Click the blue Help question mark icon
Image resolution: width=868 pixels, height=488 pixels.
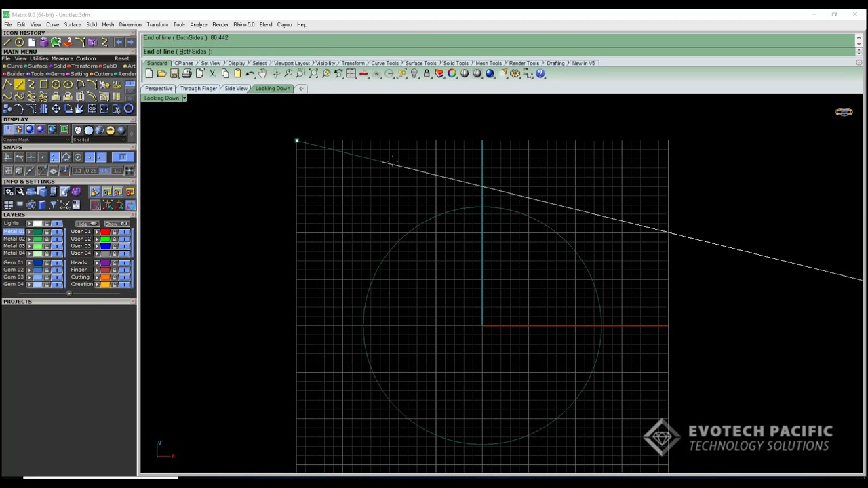tap(540, 73)
